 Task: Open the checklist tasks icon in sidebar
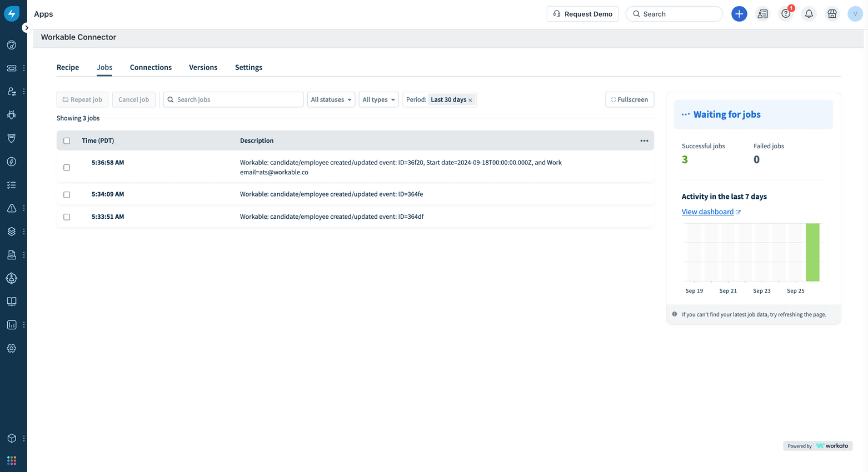tap(12, 185)
